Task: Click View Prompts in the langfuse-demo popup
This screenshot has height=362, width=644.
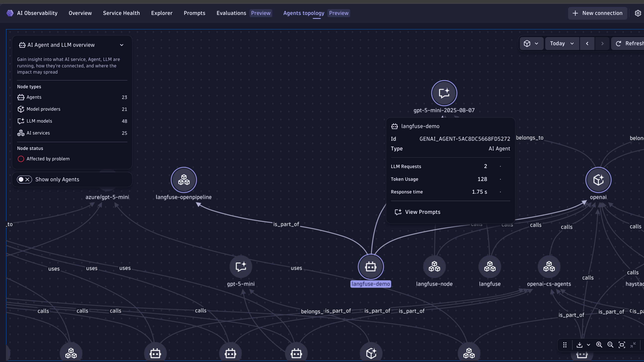Action: tap(418, 212)
